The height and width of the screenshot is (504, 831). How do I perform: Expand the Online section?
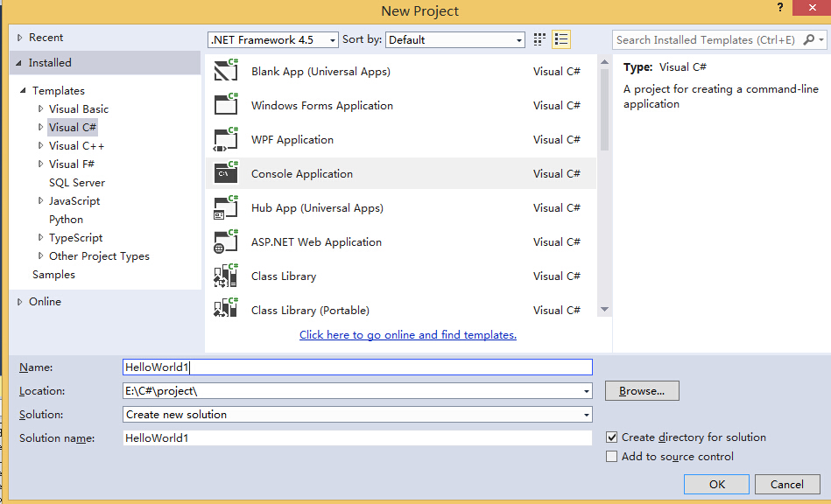(x=19, y=302)
